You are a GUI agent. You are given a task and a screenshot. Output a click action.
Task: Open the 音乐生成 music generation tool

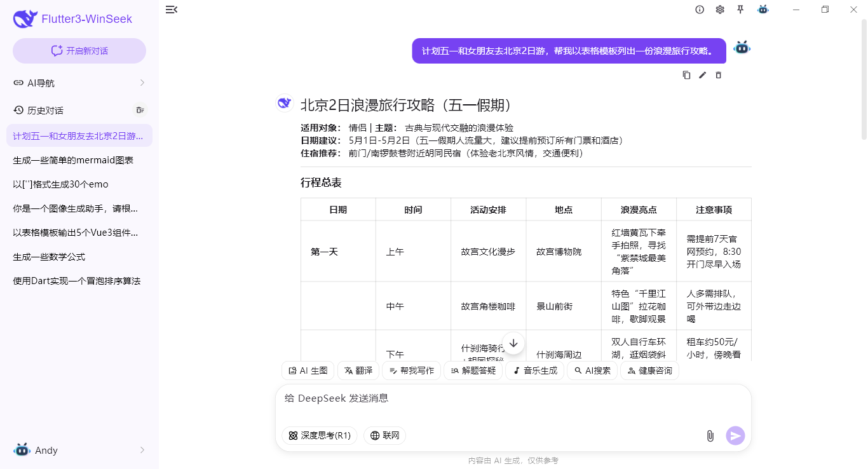534,370
